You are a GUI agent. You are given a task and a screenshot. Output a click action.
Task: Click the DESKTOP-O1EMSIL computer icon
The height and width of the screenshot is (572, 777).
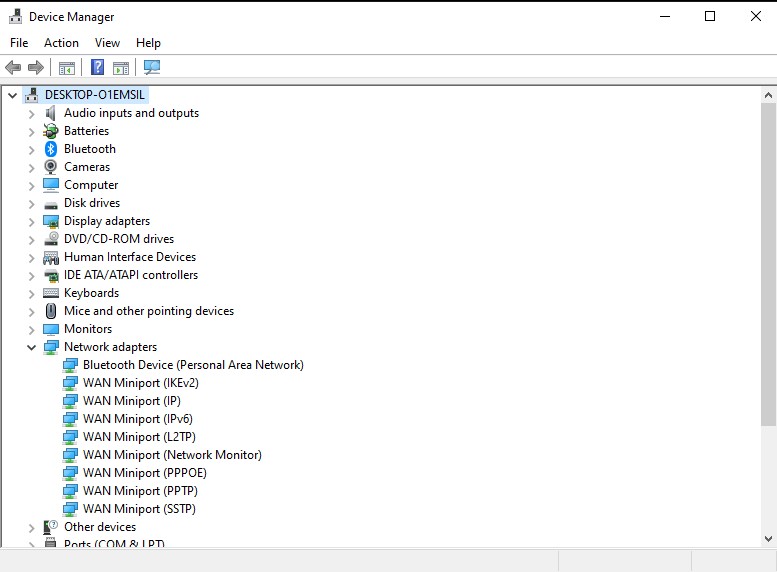(31, 95)
